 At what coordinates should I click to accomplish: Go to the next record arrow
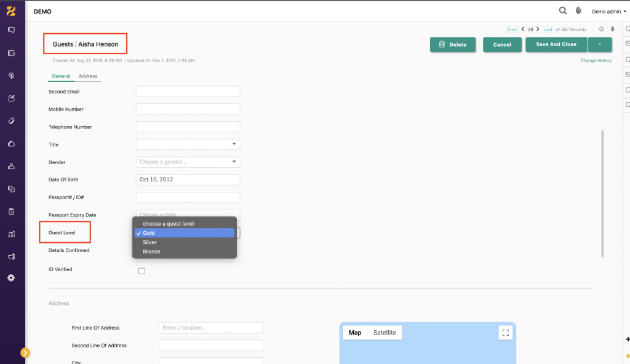point(538,30)
